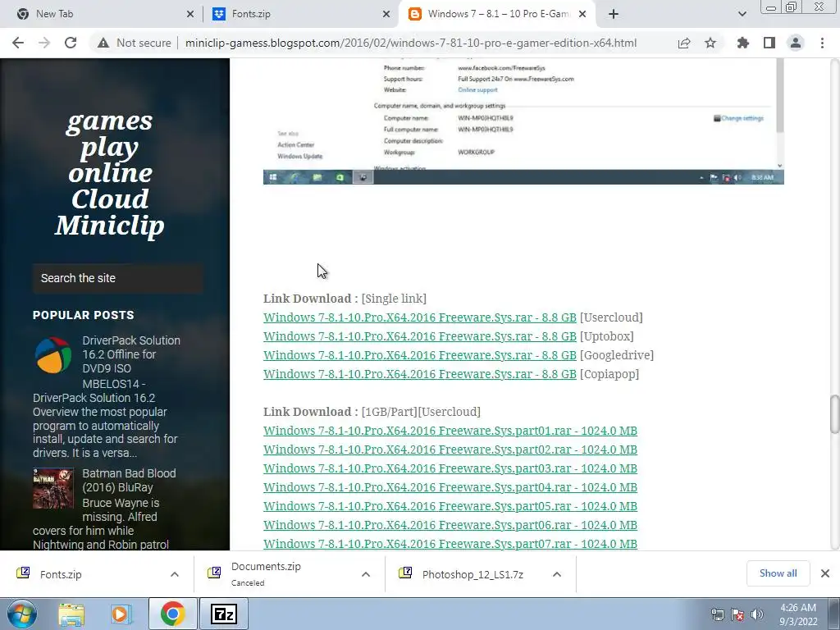Viewport: 840px width, 630px height.
Task: Expand options for Documents.zip download
Action: 366,574
